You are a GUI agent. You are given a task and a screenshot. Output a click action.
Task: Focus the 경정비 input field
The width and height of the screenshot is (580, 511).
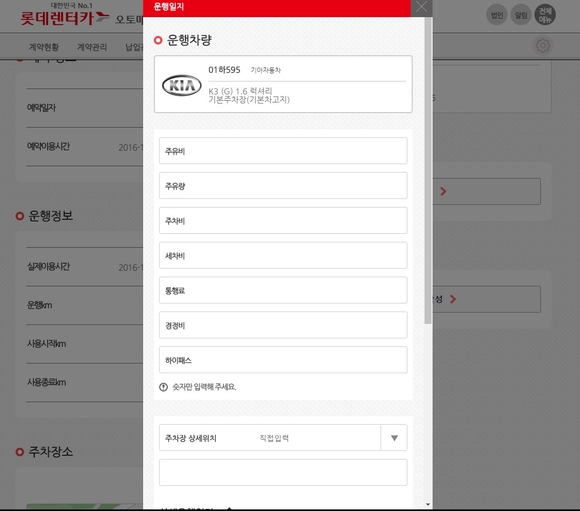coord(283,325)
